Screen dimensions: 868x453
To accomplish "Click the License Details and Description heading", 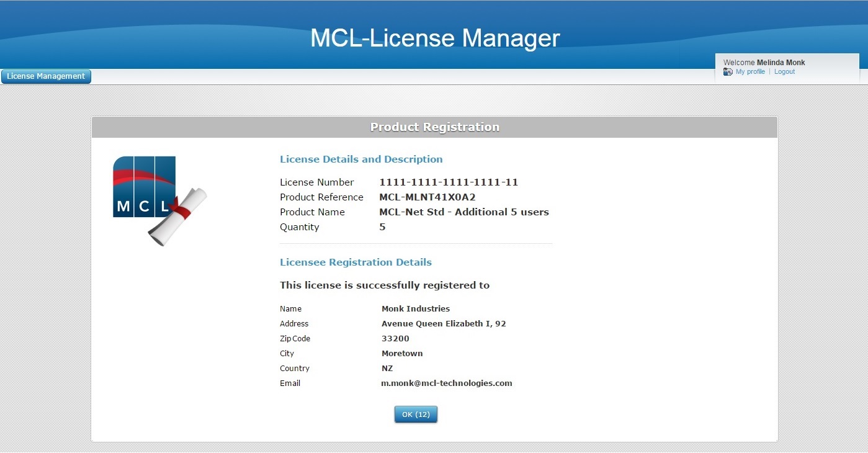I will pyautogui.click(x=361, y=159).
